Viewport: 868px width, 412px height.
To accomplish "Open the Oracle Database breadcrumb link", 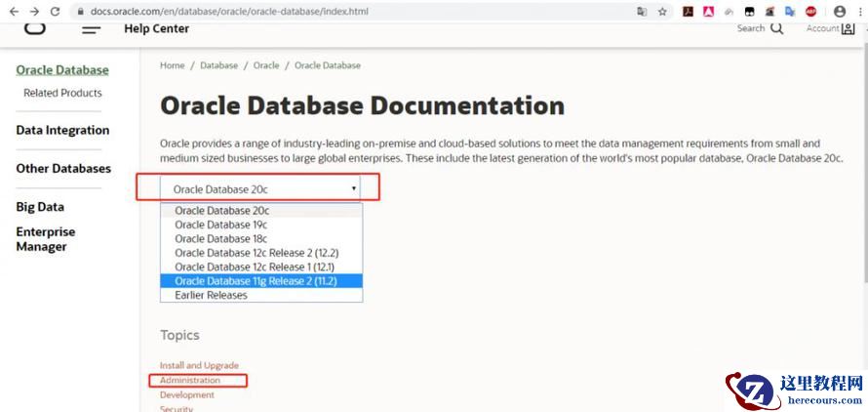I will pyautogui.click(x=327, y=65).
